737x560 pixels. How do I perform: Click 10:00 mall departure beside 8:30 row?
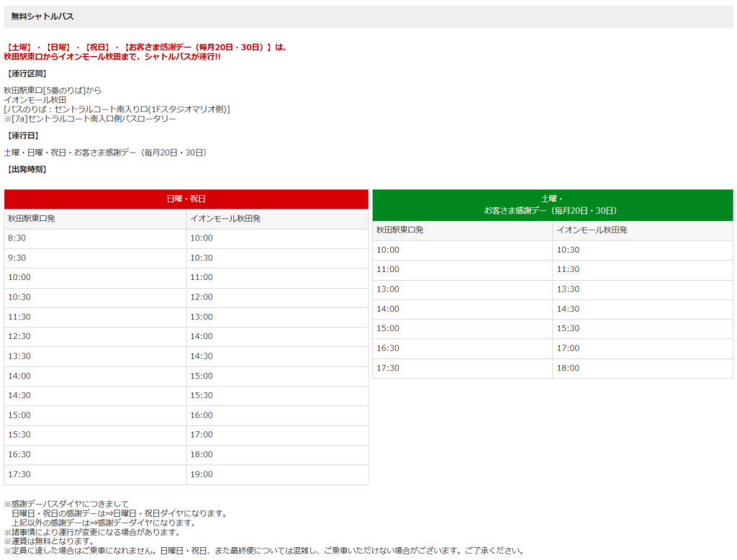pyautogui.click(x=202, y=238)
